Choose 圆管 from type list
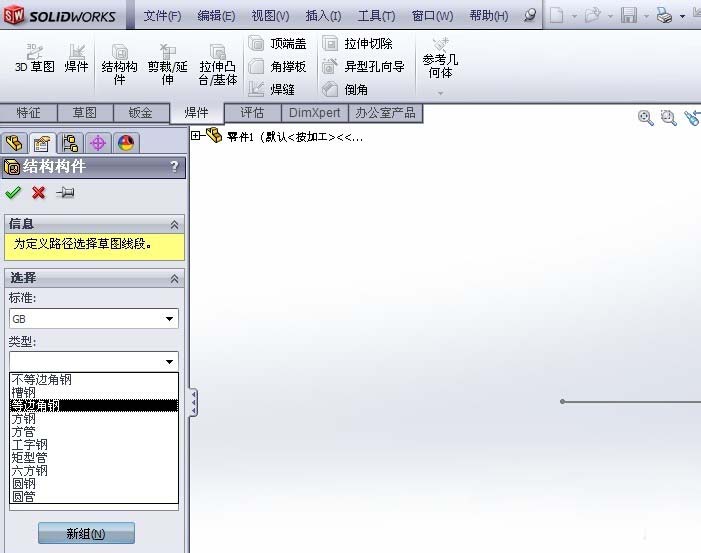The width and height of the screenshot is (701, 553). click(94, 496)
